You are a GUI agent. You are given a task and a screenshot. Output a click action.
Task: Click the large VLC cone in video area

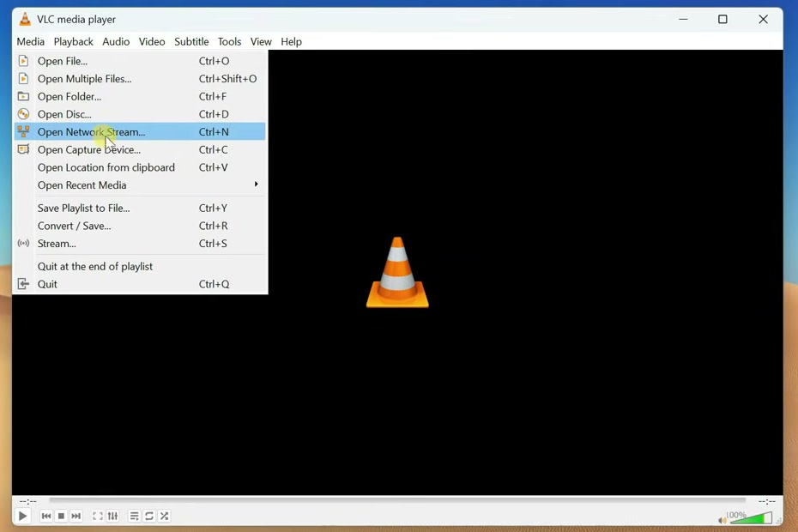click(x=397, y=272)
